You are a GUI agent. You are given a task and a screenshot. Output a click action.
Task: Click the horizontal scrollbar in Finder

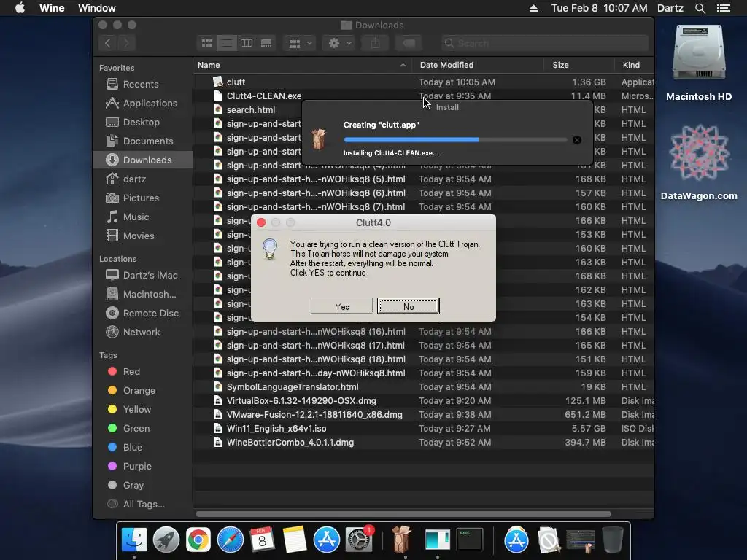(403, 514)
